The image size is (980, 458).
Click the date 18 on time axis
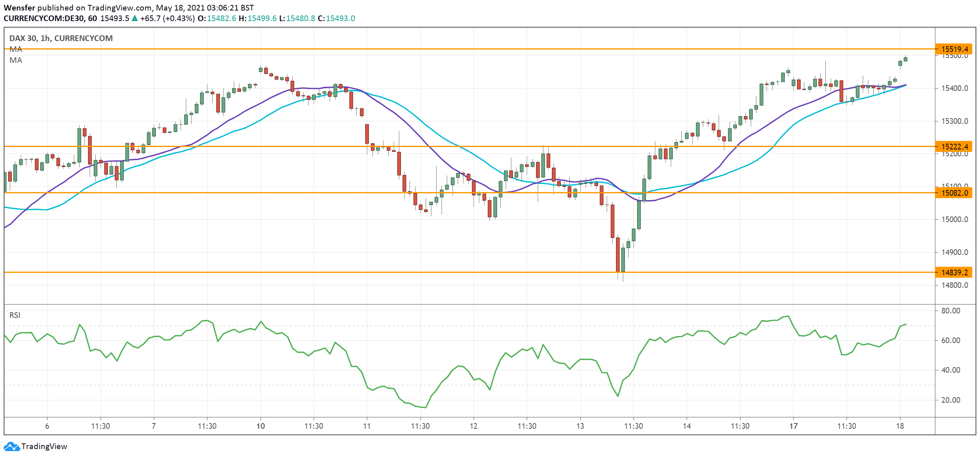(x=900, y=426)
